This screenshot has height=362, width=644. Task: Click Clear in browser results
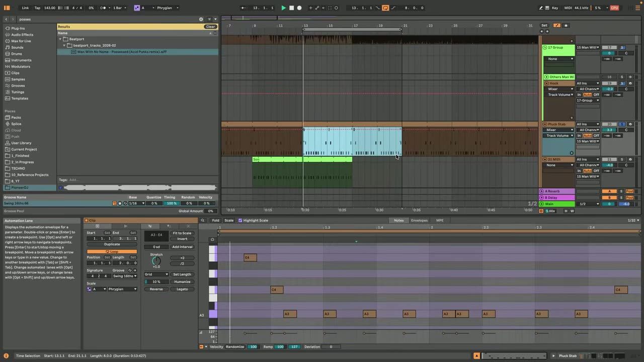[210, 27]
